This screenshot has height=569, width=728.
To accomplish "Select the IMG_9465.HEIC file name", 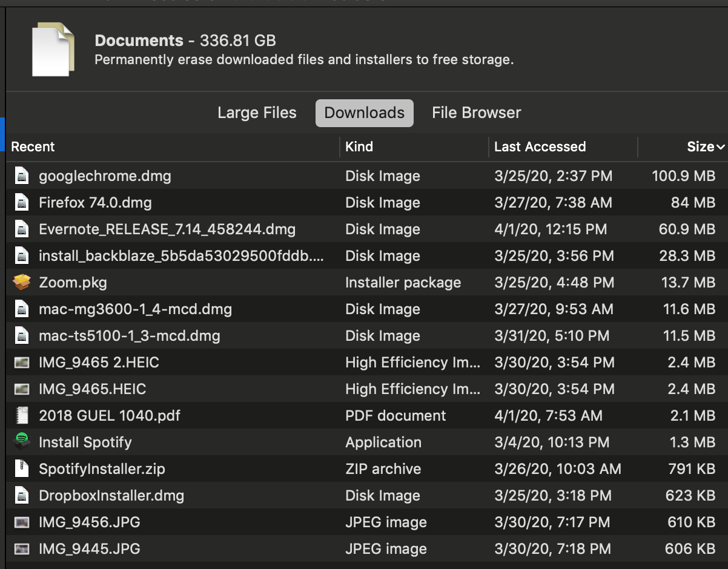I will (92, 389).
